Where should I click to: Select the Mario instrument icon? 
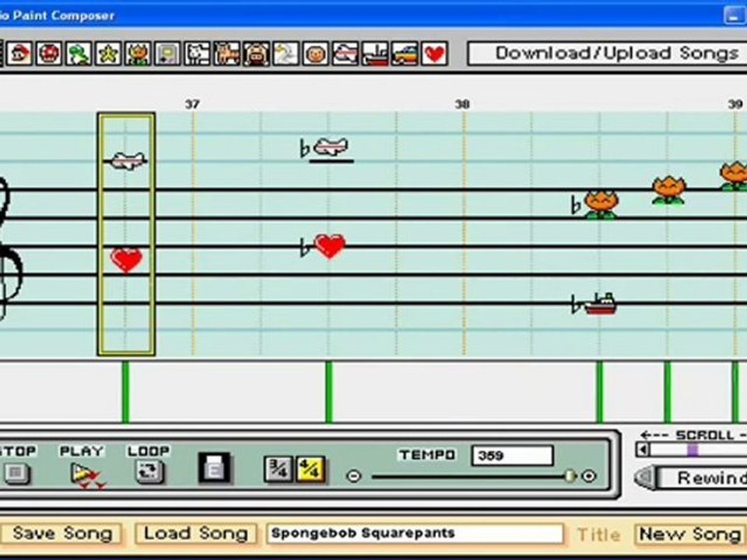[19, 54]
